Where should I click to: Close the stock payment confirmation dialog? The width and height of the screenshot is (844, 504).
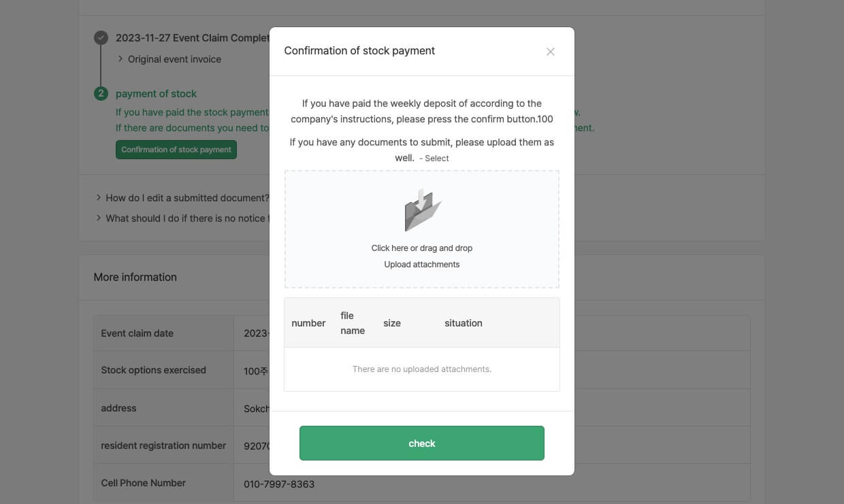(551, 52)
